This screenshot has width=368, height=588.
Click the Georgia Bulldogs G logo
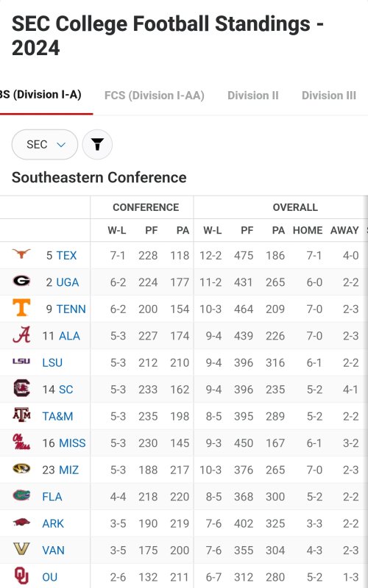[x=21, y=281]
